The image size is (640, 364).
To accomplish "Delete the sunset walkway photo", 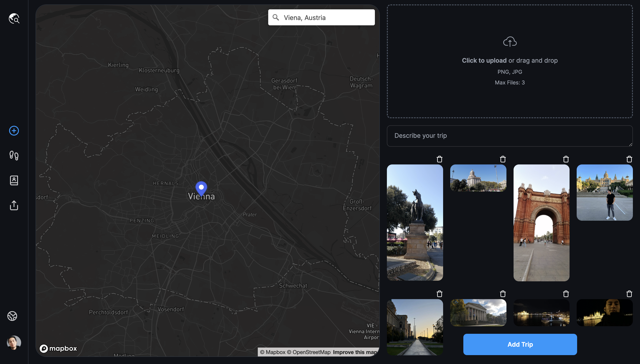I will point(440,294).
